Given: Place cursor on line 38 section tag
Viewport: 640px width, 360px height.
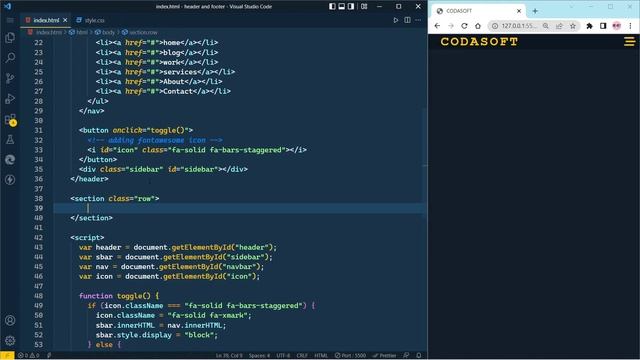Looking at the screenshot, I should click(x=115, y=199).
